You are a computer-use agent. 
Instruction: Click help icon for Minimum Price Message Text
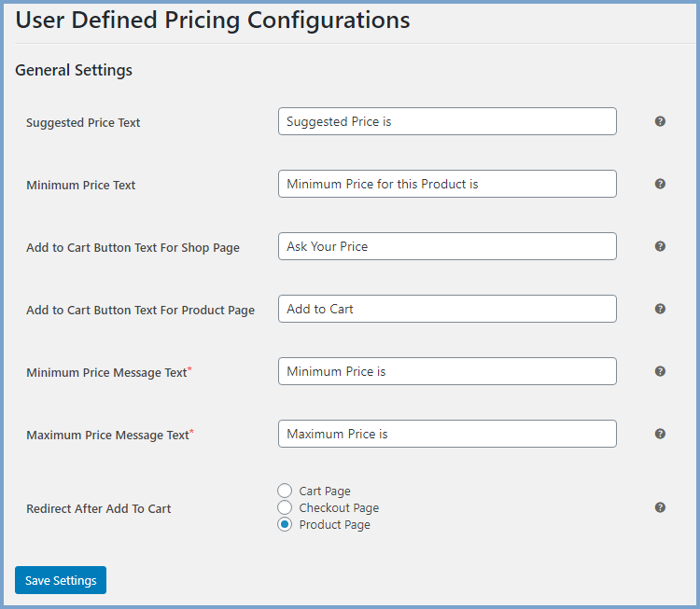[660, 371]
